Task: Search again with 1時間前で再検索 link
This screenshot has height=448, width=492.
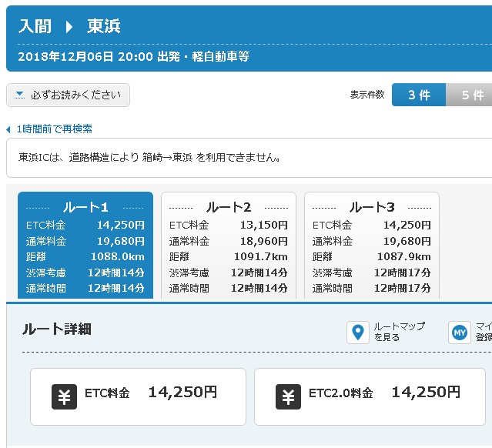Action: pos(54,129)
